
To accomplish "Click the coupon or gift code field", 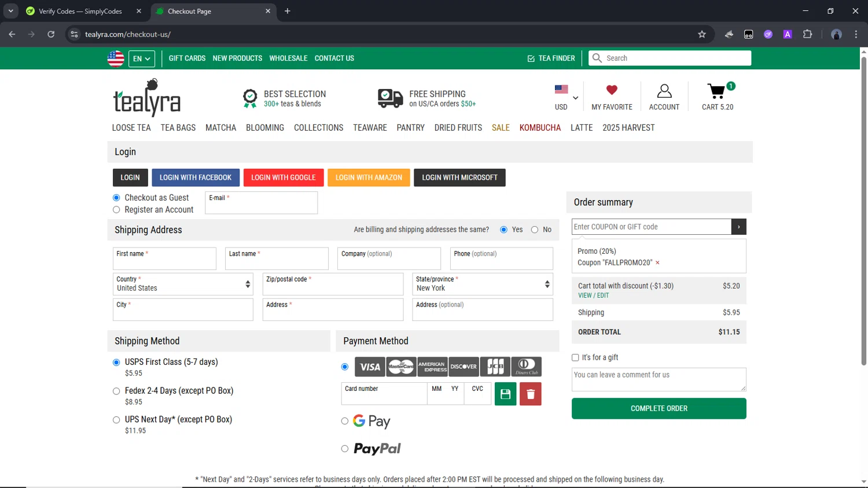I will click(x=652, y=227).
